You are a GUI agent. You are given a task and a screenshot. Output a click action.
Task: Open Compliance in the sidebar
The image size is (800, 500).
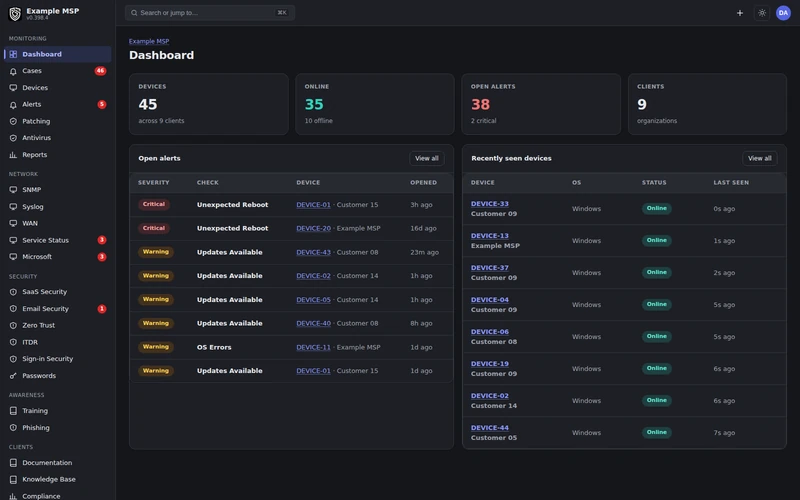click(58, 495)
